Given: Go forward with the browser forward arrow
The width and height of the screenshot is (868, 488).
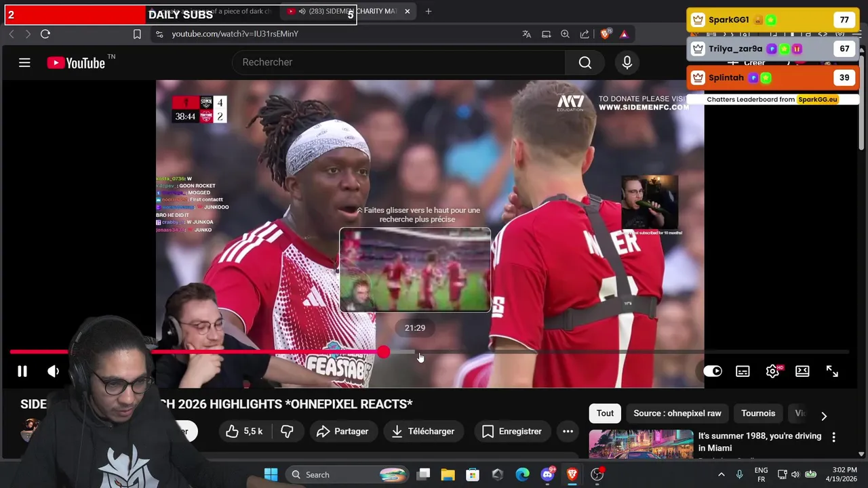Looking at the screenshot, I should point(28,34).
